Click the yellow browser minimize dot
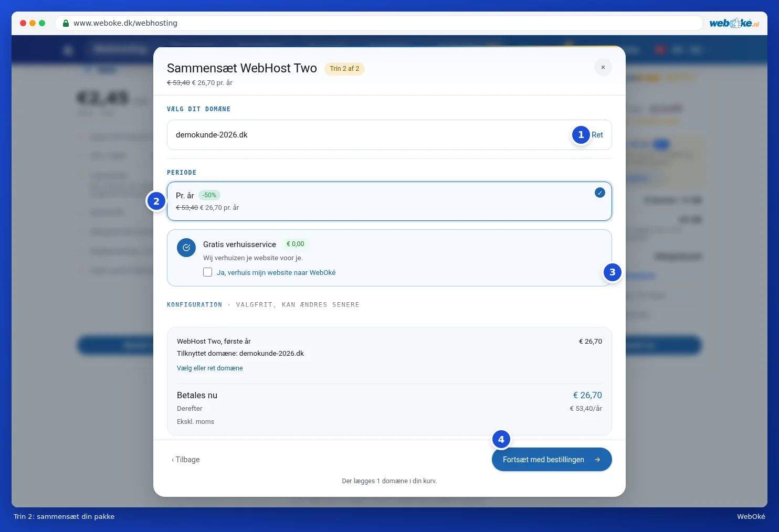Image resolution: width=779 pixels, height=532 pixels. point(33,23)
